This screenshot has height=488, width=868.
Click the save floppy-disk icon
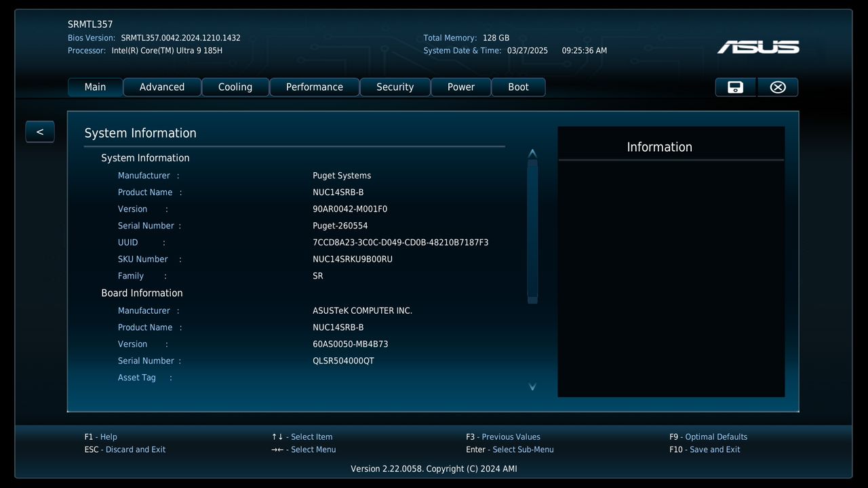pos(735,87)
